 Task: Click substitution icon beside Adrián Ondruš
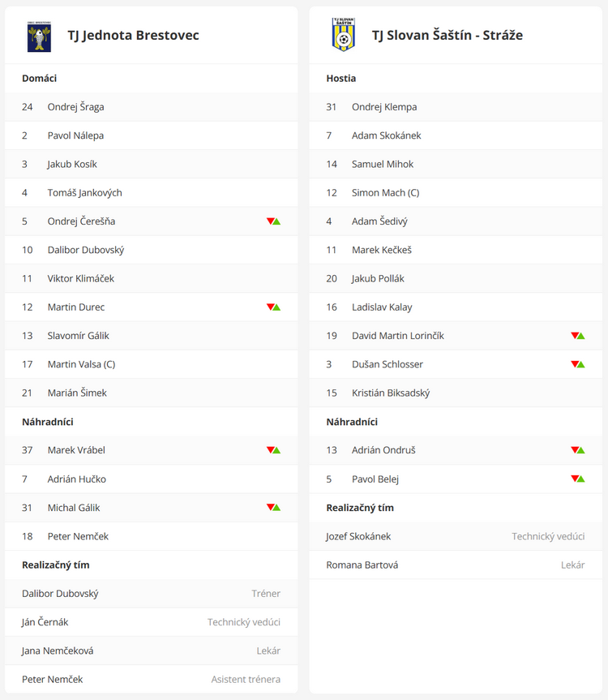(x=578, y=450)
